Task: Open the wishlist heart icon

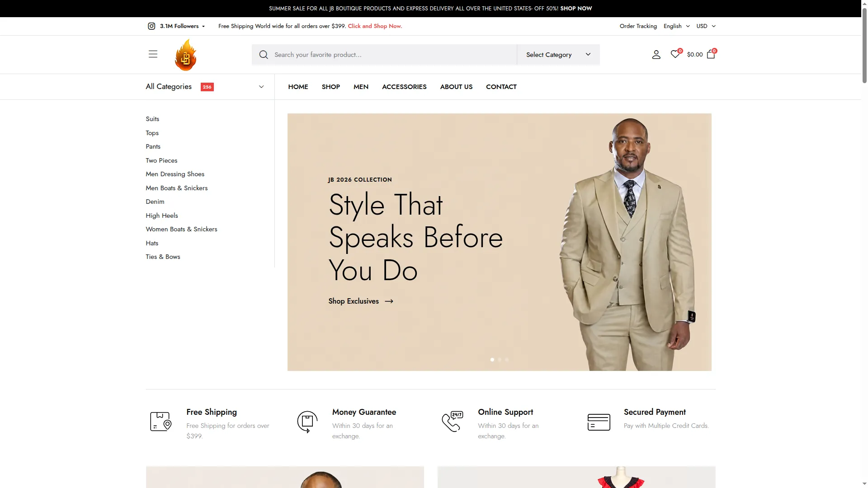Action: coord(675,54)
